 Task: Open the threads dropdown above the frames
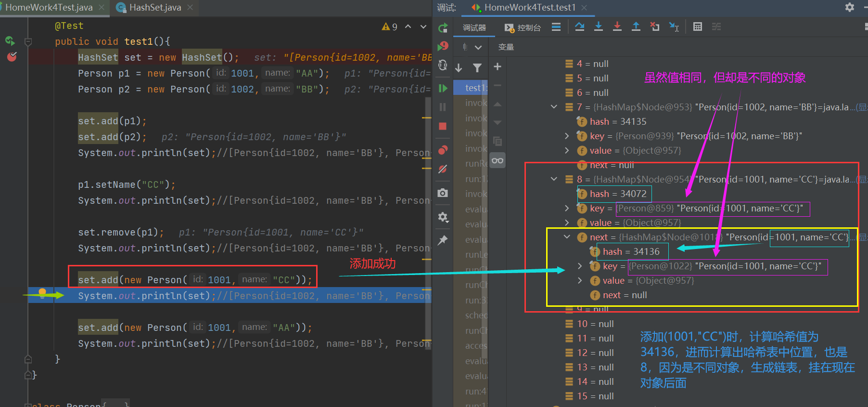coord(478,47)
